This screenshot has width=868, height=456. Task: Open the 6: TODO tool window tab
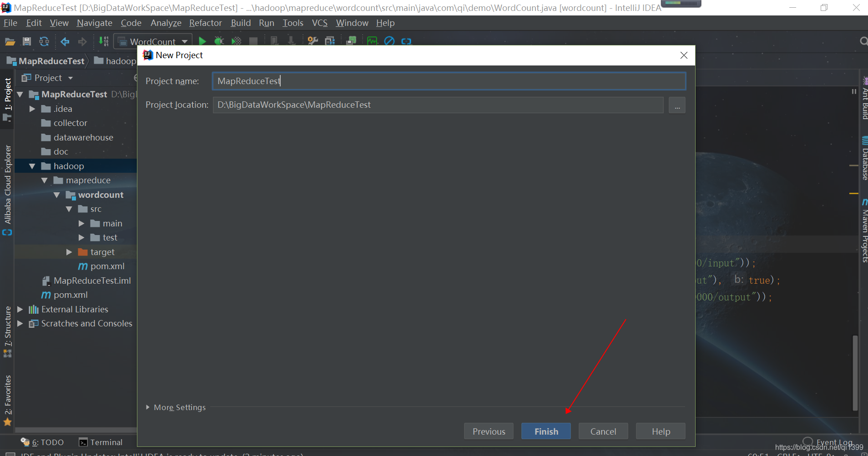pos(42,442)
